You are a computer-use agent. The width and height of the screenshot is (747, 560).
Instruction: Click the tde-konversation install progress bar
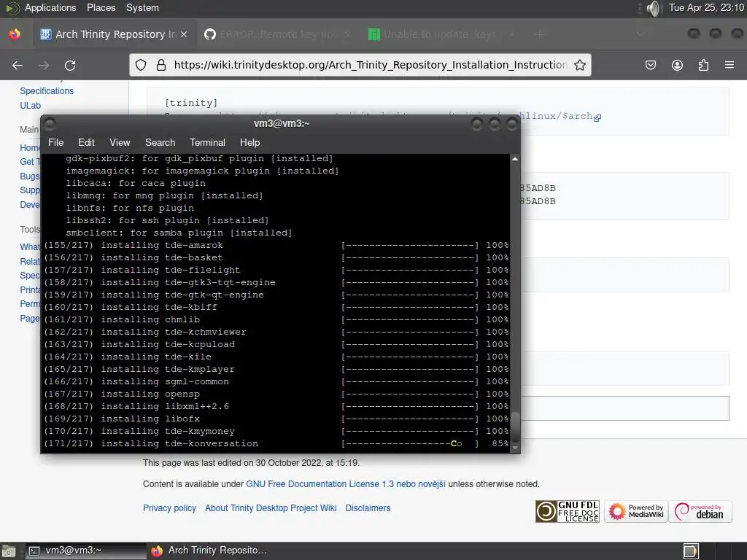click(x=410, y=444)
